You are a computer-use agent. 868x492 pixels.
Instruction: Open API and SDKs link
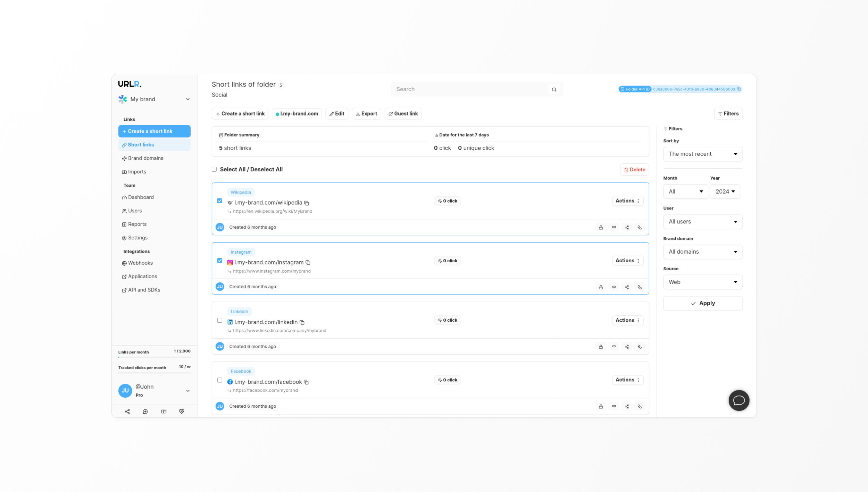tap(154, 290)
